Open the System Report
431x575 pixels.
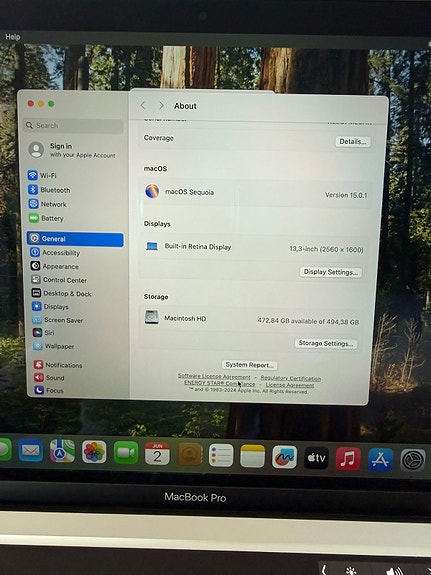pyautogui.click(x=249, y=365)
